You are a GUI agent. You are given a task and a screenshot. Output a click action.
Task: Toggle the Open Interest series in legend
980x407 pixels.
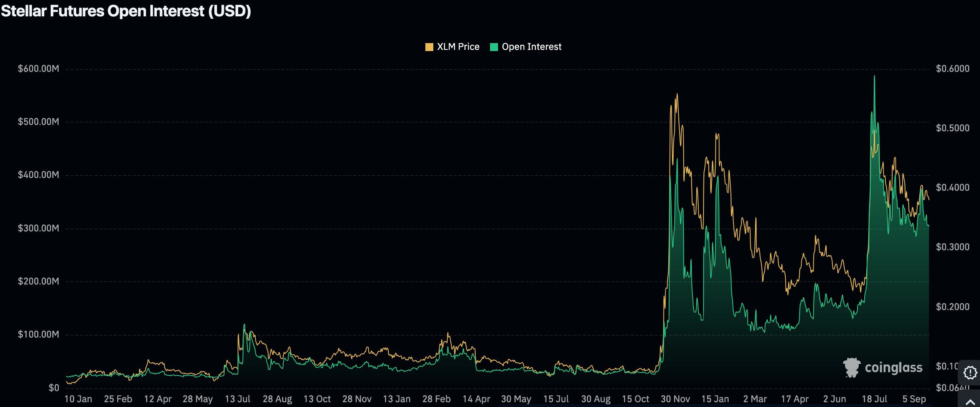coord(531,47)
